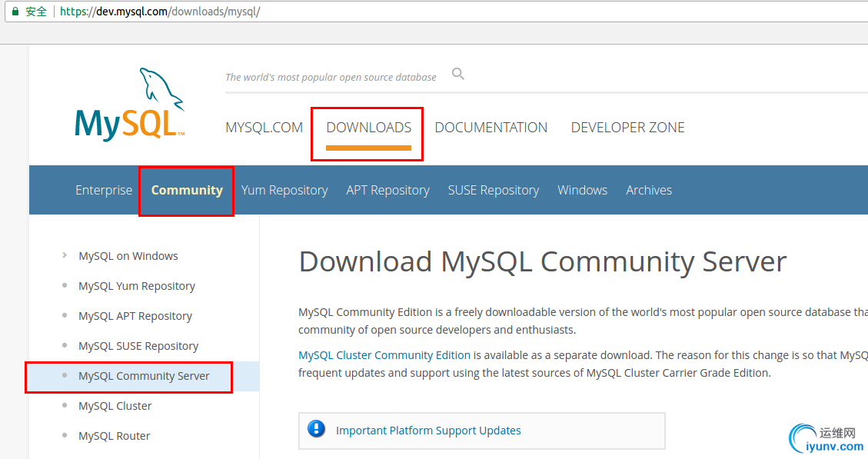
Task: Select the Archives submenu item
Action: (649, 190)
